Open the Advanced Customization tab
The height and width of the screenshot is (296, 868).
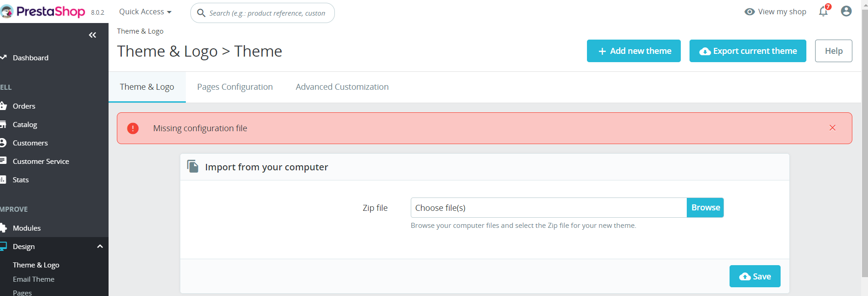[342, 87]
